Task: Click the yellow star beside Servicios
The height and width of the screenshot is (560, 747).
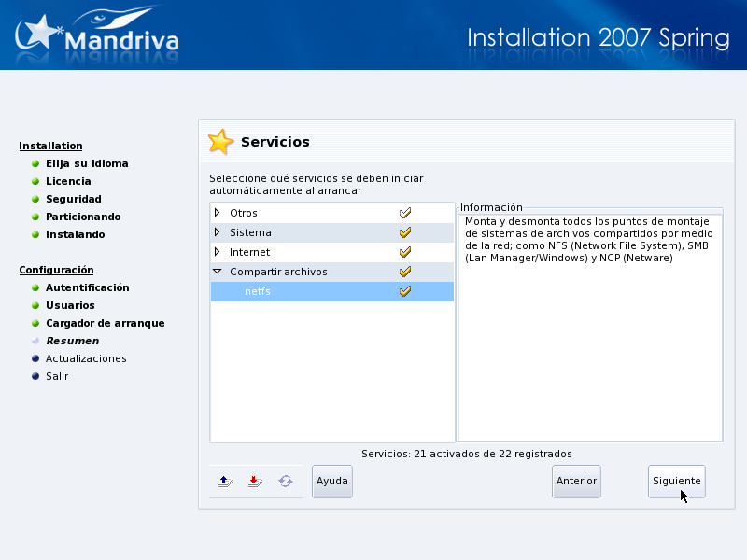Action: (x=220, y=142)
